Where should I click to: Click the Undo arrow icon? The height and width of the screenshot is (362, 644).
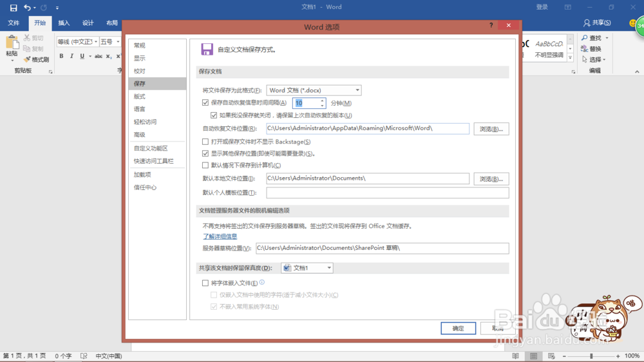click(27, 7)
